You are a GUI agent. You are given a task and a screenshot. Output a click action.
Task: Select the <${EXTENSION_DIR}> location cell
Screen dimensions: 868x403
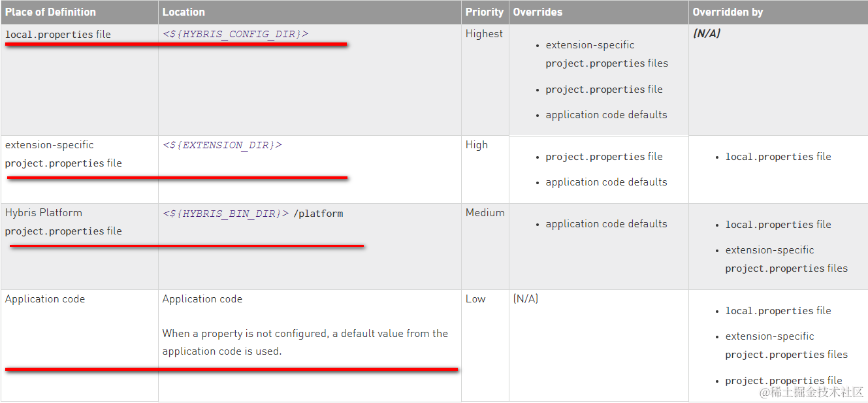point(222,145)
